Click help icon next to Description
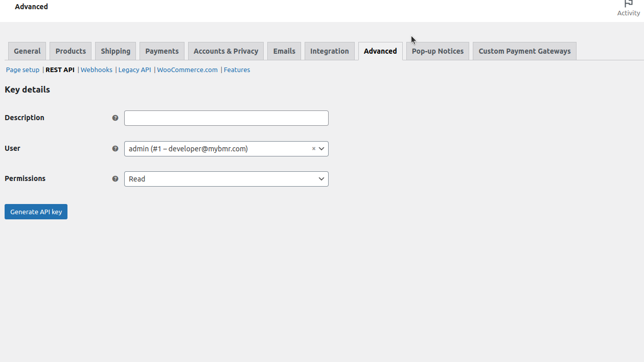The image size is (644, 362). [x=115, y=118]
